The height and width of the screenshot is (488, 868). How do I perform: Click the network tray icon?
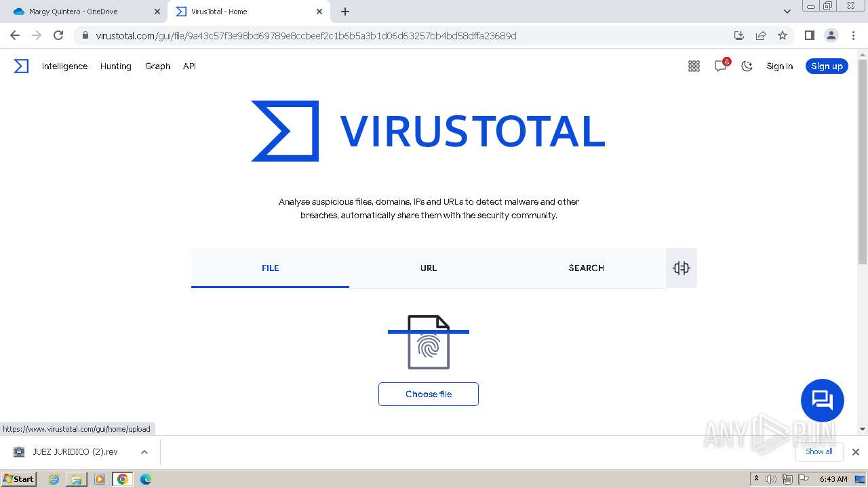787,479
